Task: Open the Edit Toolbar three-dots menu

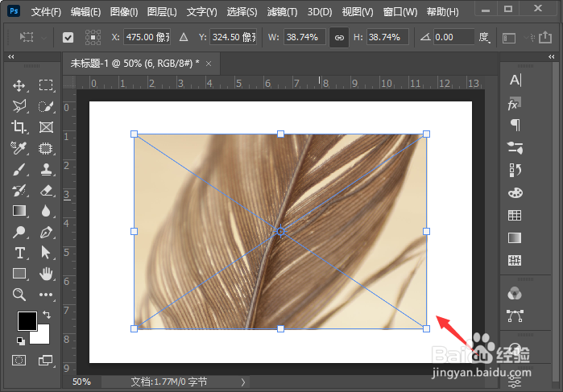Action: click(x=46, y=295)
